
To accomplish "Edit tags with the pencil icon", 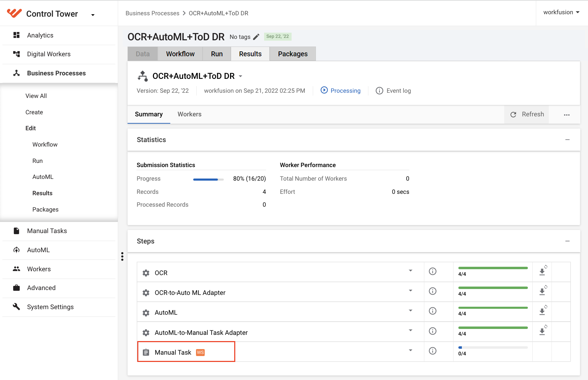I will pos(256,37).
